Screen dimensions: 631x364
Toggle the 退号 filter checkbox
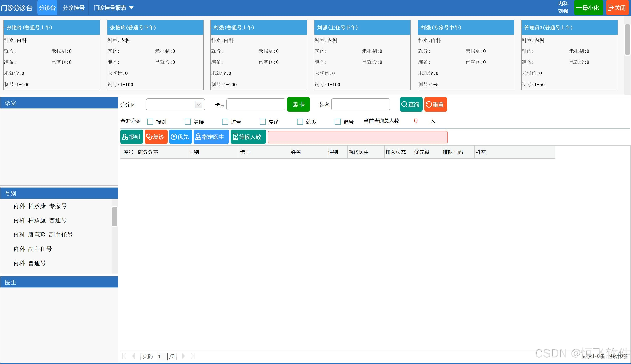click(338, 122)
